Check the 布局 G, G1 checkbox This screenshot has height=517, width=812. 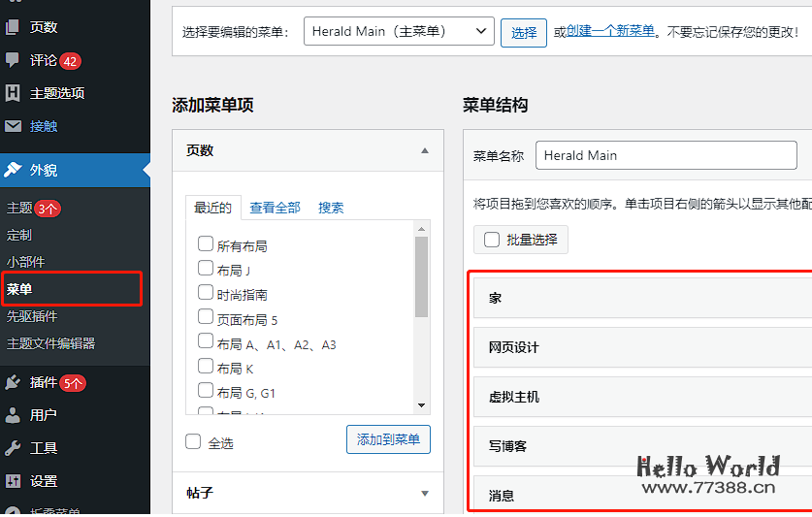[x=206, y=390]
